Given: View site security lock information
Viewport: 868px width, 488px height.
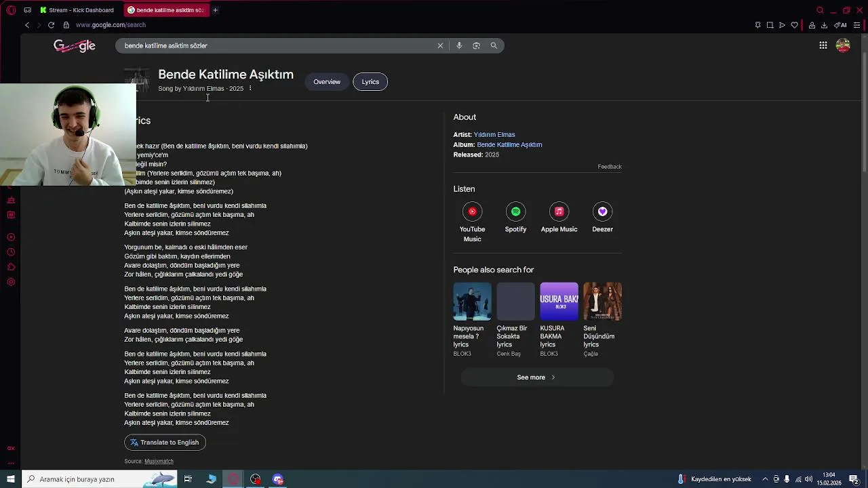Looking at the screenshot, I should coord(66,25).
